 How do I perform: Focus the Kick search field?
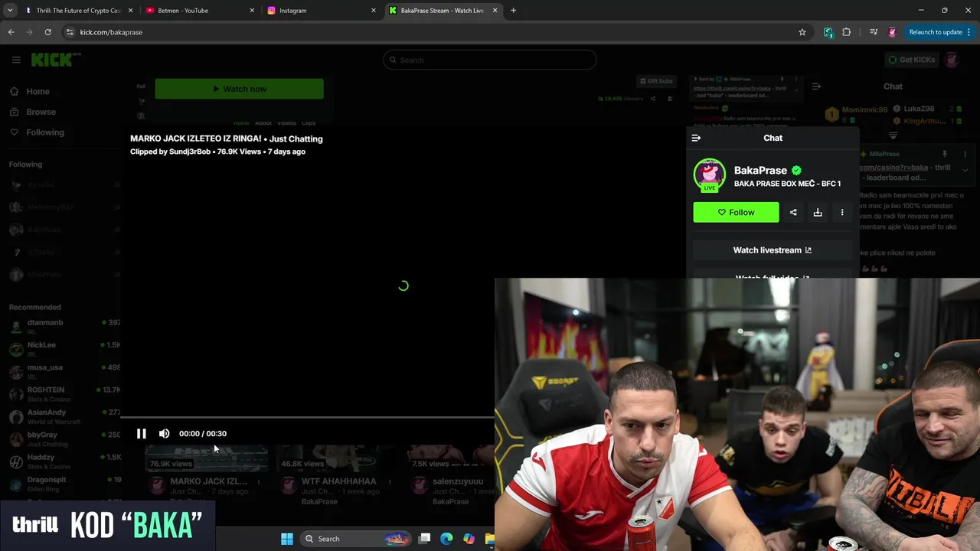coord(490,60)
